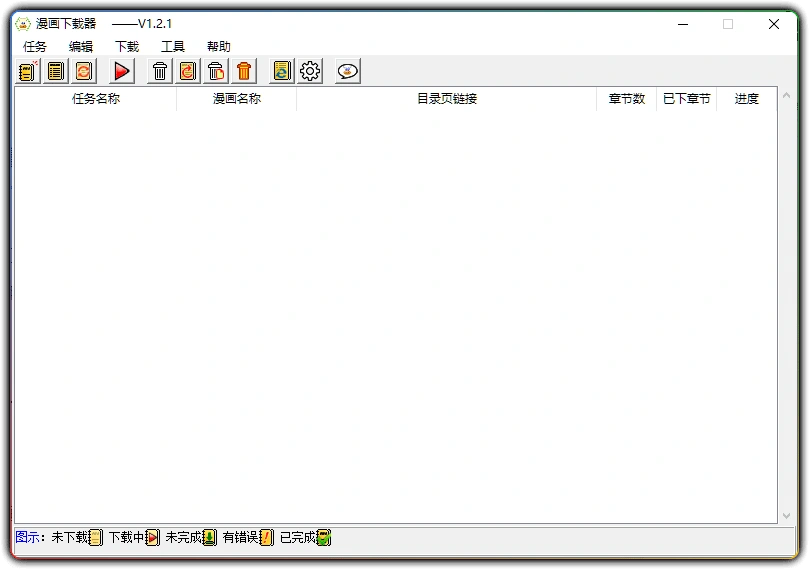809x569 pixels.
Task: Click the new task notebook icon
Action: (27, 71)
